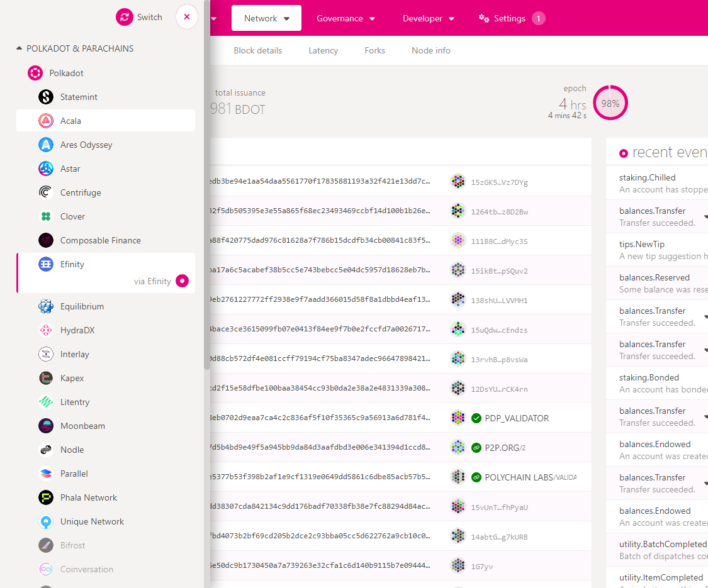The height and width of the screenshot is (588, 708).
Task: Switch to the Forks tab
Action: tap(375, 50)
